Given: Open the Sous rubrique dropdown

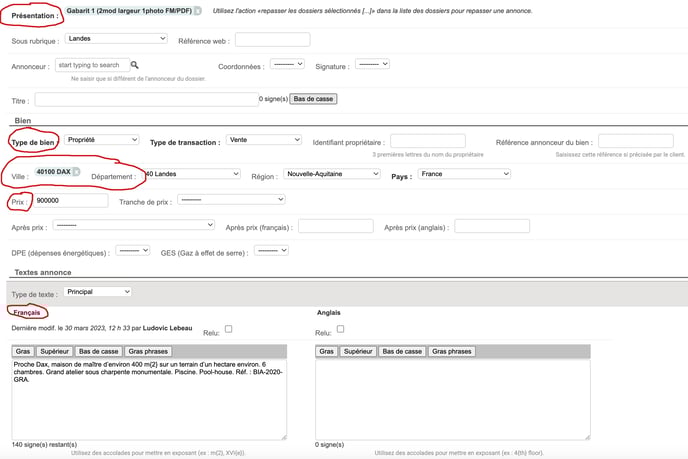Looking at the screenshot, I should 116,39.
